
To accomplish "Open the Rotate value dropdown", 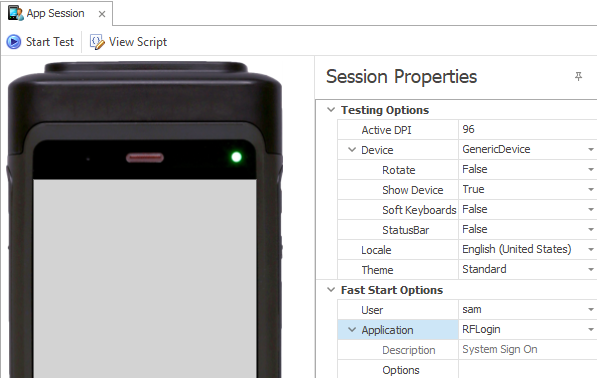I will click(591, 169).
